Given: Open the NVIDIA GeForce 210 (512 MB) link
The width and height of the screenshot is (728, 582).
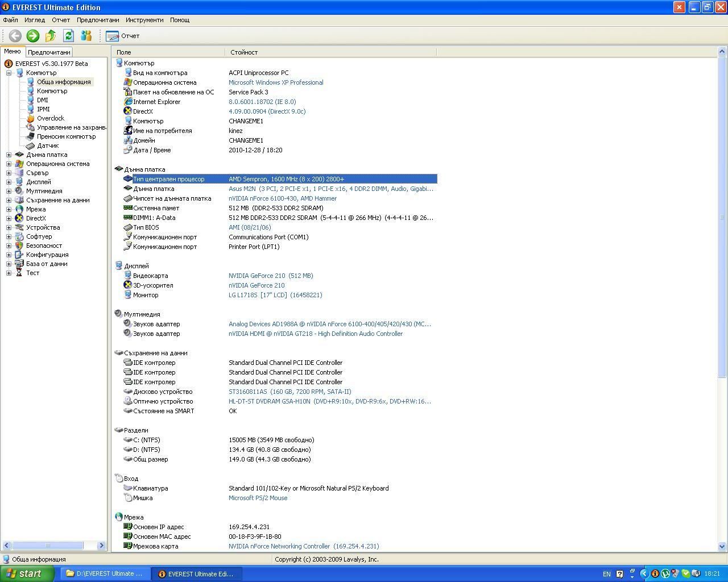Looking at the screenshot, I should pos(271,276).
